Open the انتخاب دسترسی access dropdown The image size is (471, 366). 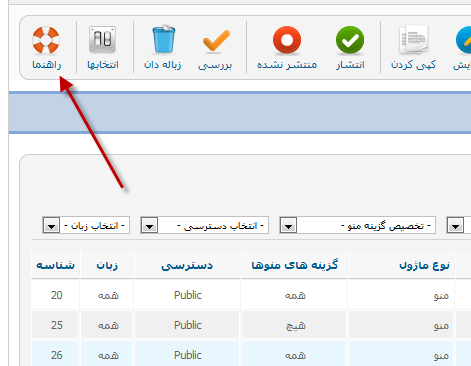205,225
